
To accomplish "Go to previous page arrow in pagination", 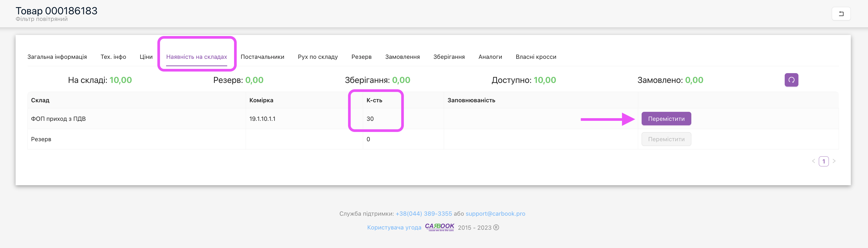I will [814, 161].
